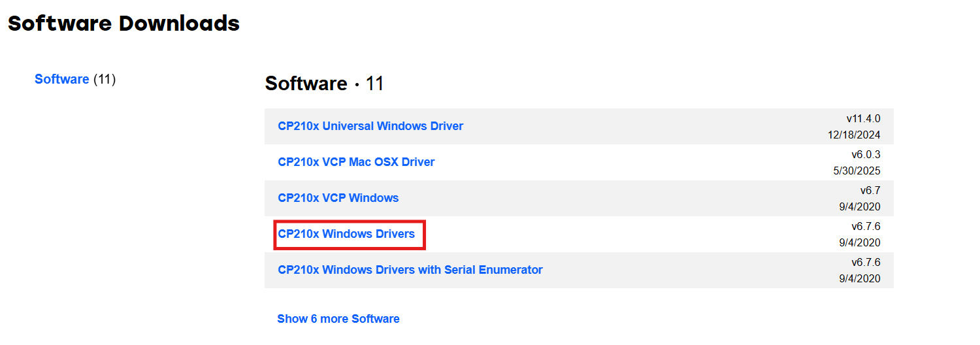Click the date 5/30/2025
The image size is (980, 345).
pyautogui.click(x=857, y=171)
